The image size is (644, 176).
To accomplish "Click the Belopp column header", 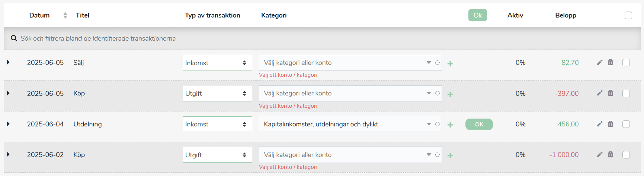I will (x=565, y=15).
